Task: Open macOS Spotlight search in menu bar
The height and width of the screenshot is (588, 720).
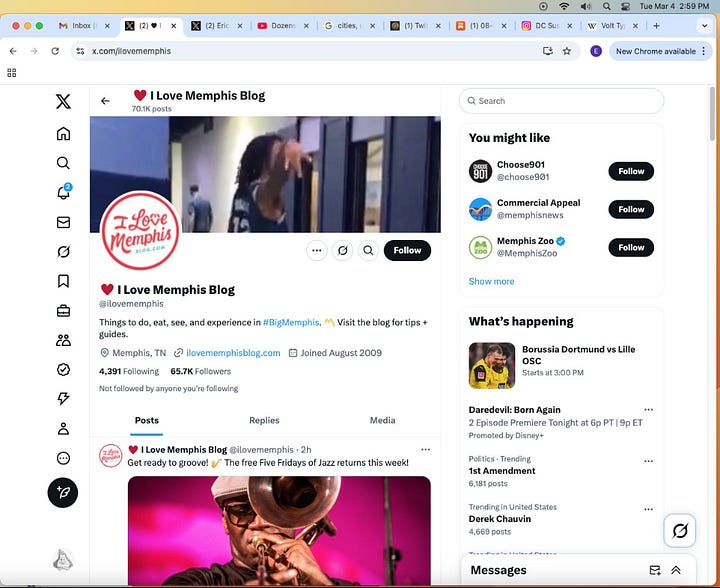Action: pyautogui.click(x=607, y=6)
